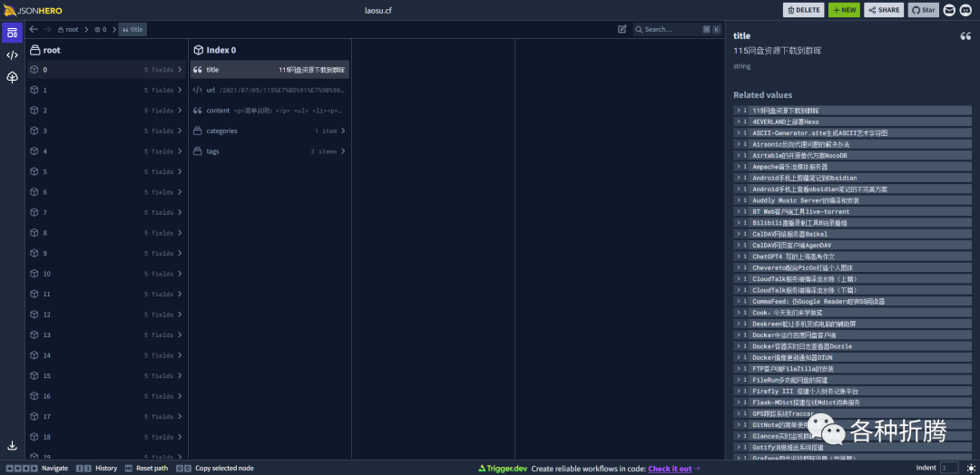This screenshot has height=475, width=980.
Task: Click the Index 0 cube icon
Action: 198,50
